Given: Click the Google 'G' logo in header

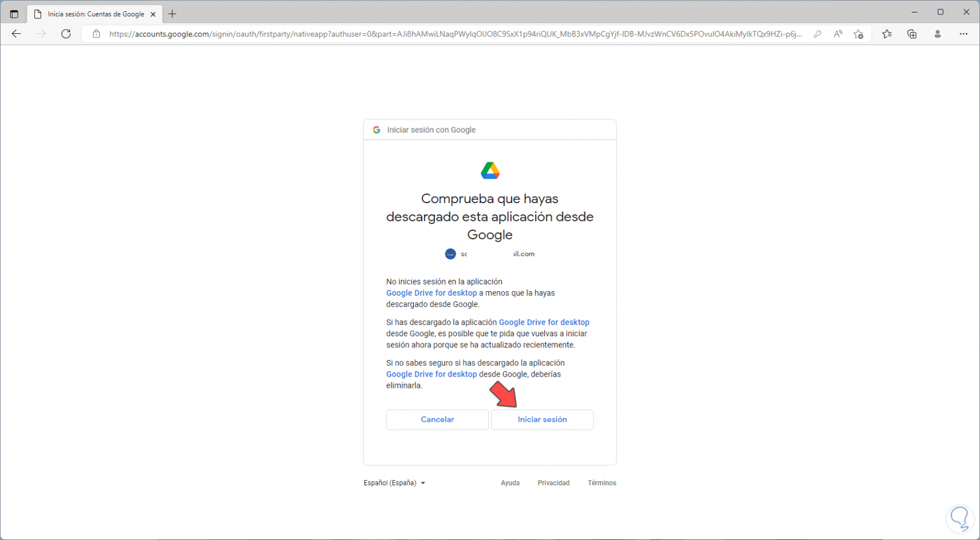Looking at the screenshot, I should click(x=377, y=130).
